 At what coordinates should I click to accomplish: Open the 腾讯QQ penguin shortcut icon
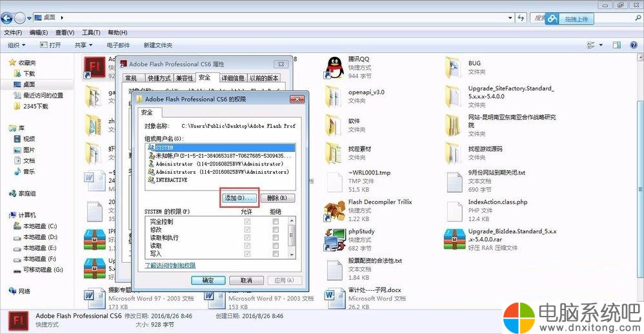point(335,68)
